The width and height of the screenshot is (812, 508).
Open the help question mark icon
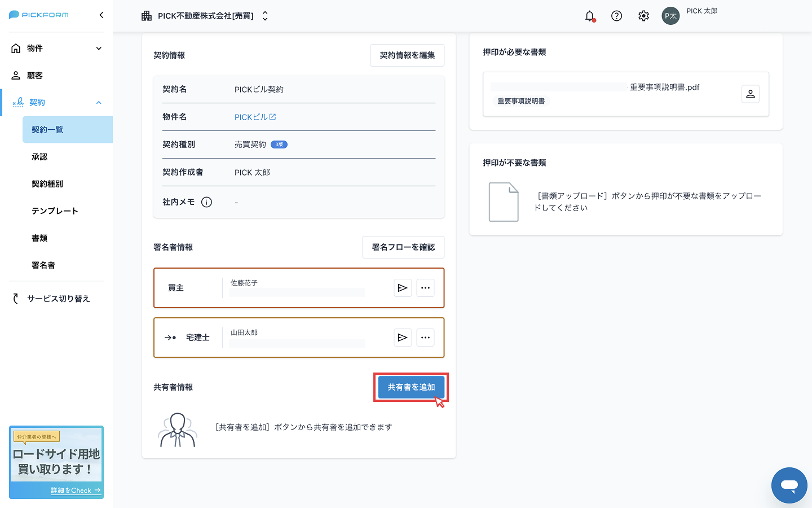coord(616,16)
